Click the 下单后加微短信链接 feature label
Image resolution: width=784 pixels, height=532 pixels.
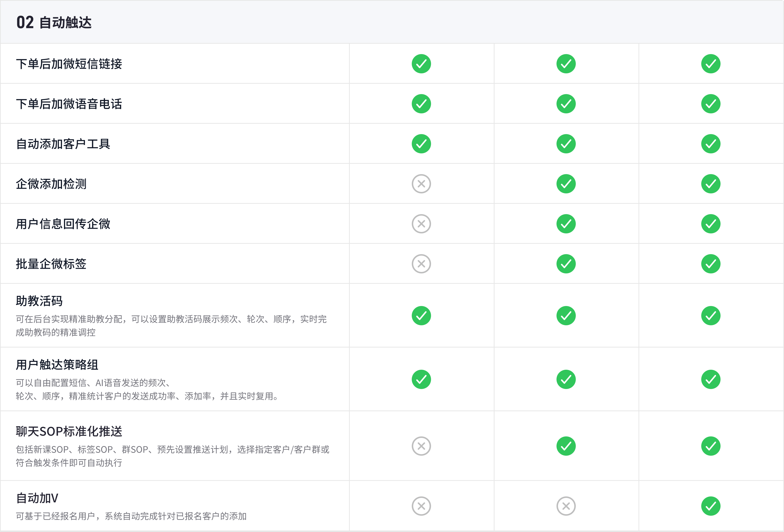pos(69,64)
